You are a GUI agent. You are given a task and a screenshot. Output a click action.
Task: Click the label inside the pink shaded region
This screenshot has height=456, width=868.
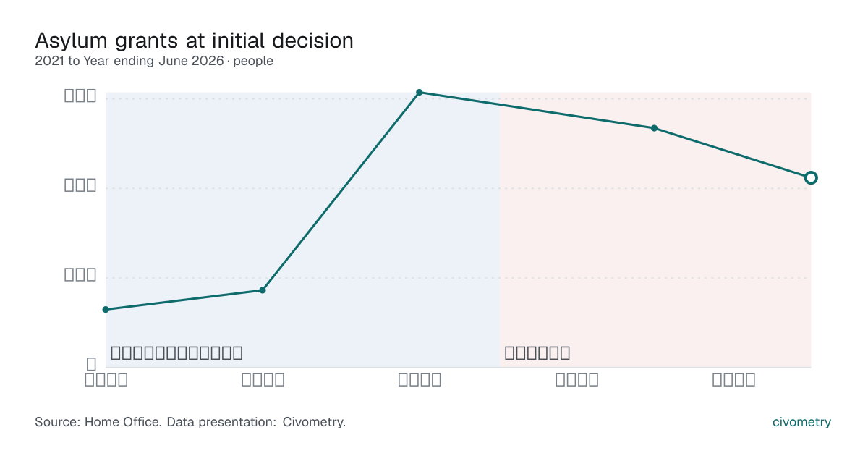537,353
